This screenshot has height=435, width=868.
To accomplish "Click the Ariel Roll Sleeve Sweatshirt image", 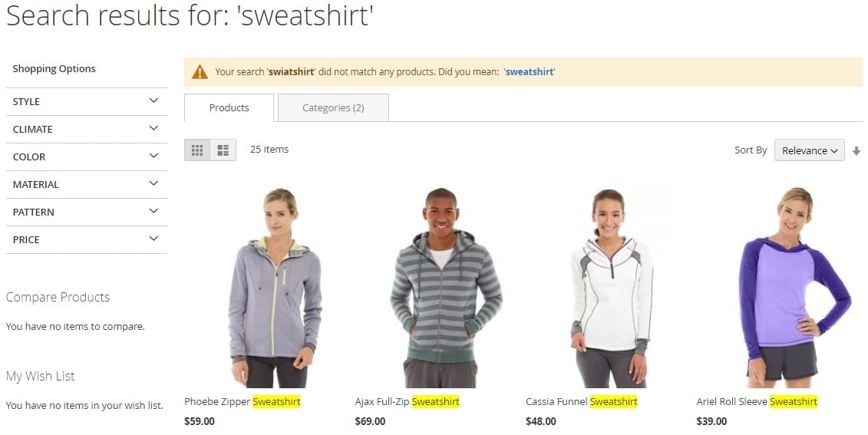I will [794, 287].
